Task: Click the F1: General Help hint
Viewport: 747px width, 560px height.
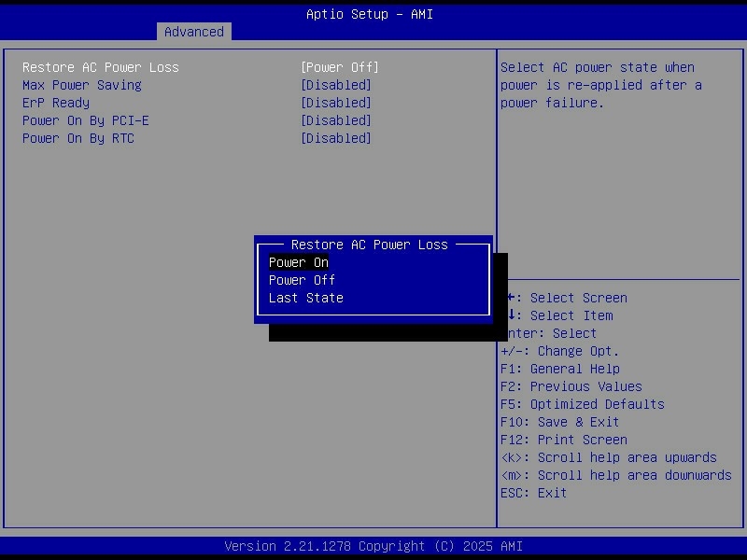Action: click(560, 369)
